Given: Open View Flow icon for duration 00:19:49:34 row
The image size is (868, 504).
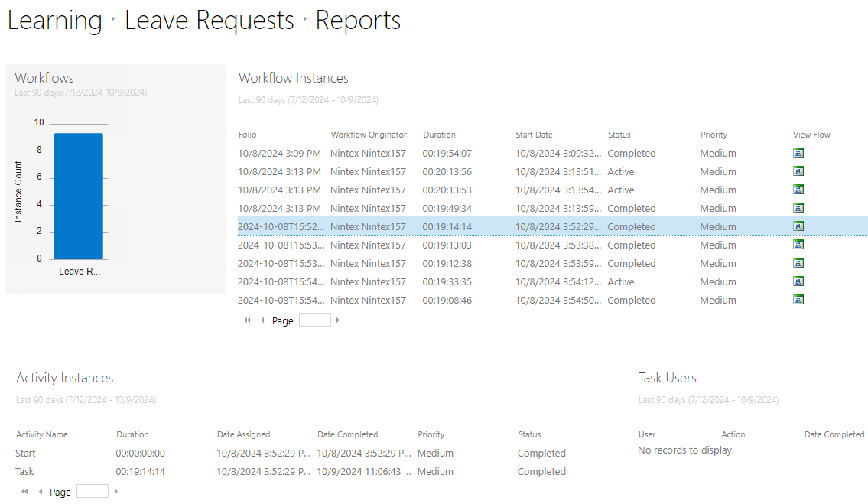Looking at the screenshot, I should [x=798, y=208].
